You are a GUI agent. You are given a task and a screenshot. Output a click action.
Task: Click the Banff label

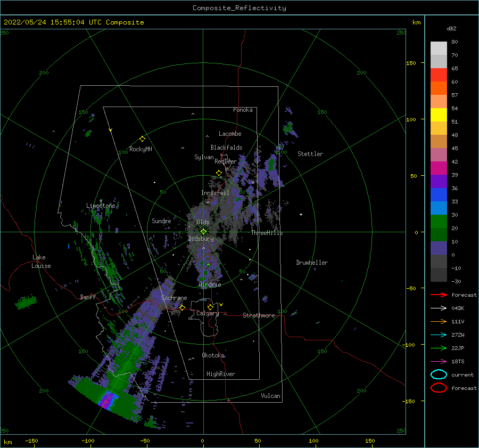coord(88,297)
